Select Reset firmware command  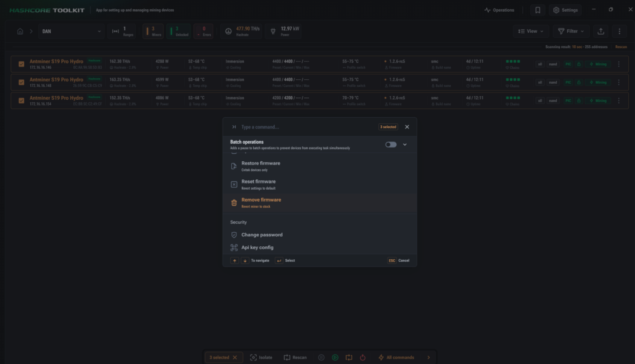pos(319,184)
